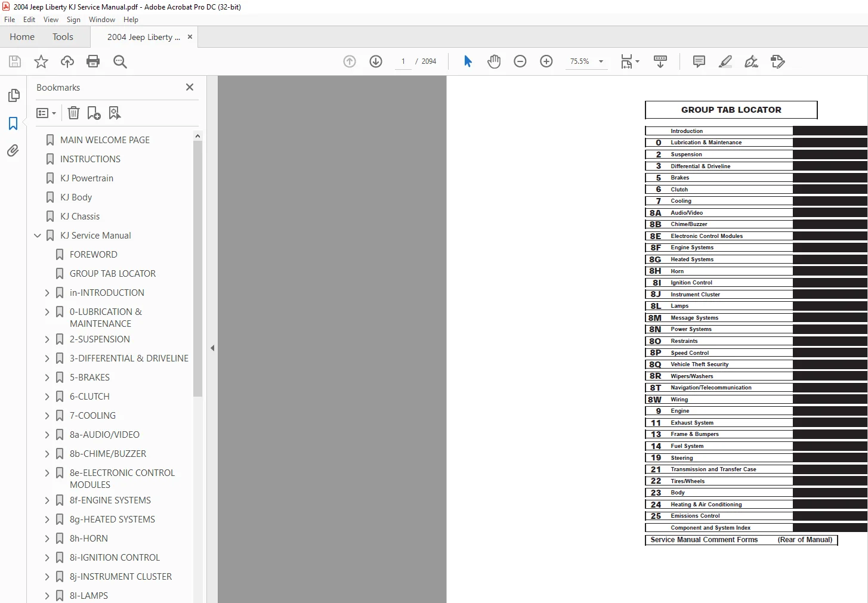Delete the selected bookmark with trash icon
This screenshot has width=868, height=603.
tap(73, 113)
